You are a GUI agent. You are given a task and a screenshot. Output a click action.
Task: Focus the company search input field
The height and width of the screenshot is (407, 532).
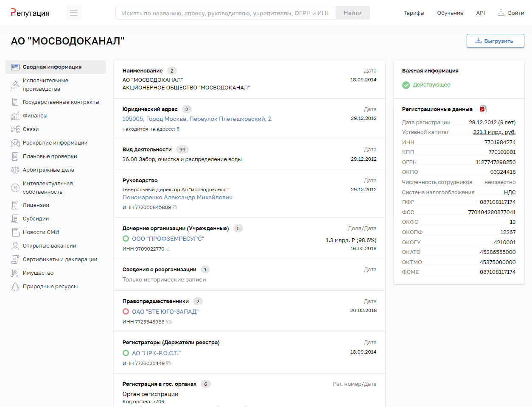[225, 13]
